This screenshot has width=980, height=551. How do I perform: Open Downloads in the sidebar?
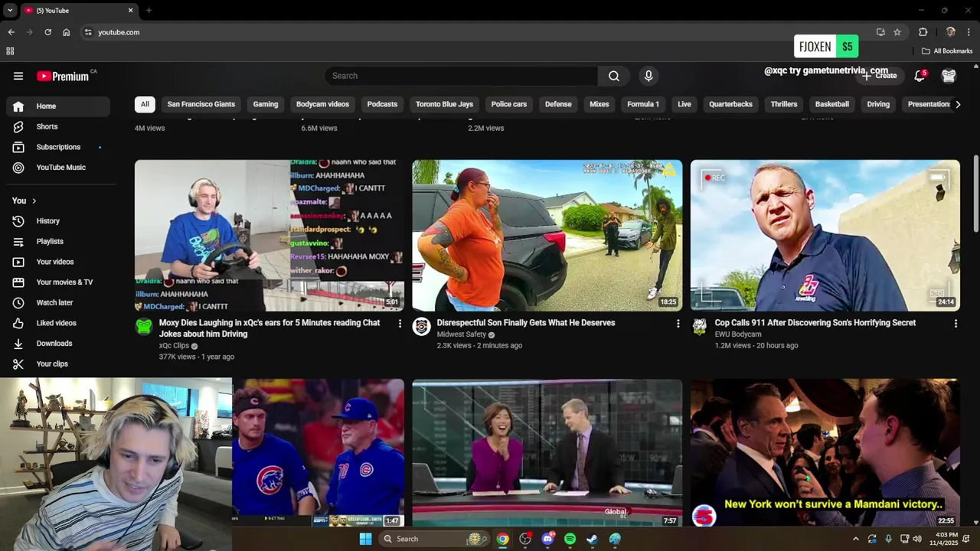coord(58,344)
